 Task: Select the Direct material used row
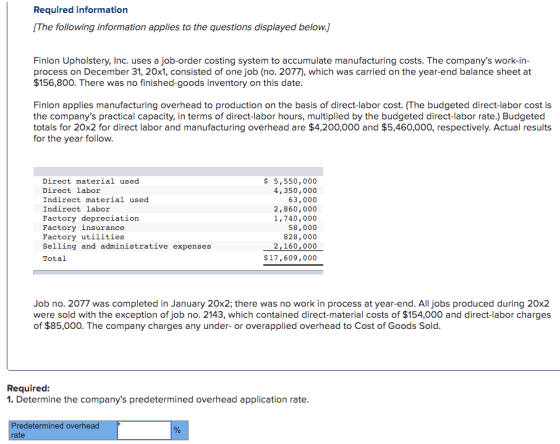click(178, 181)
